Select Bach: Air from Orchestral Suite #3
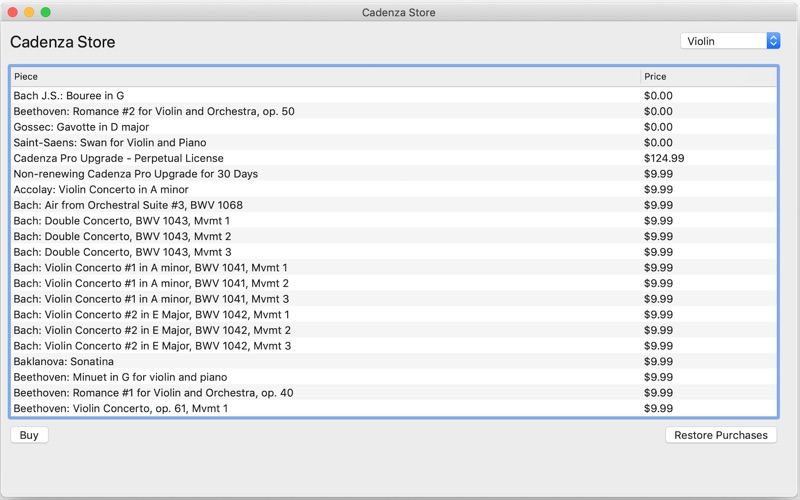 (x=393, y=205)
